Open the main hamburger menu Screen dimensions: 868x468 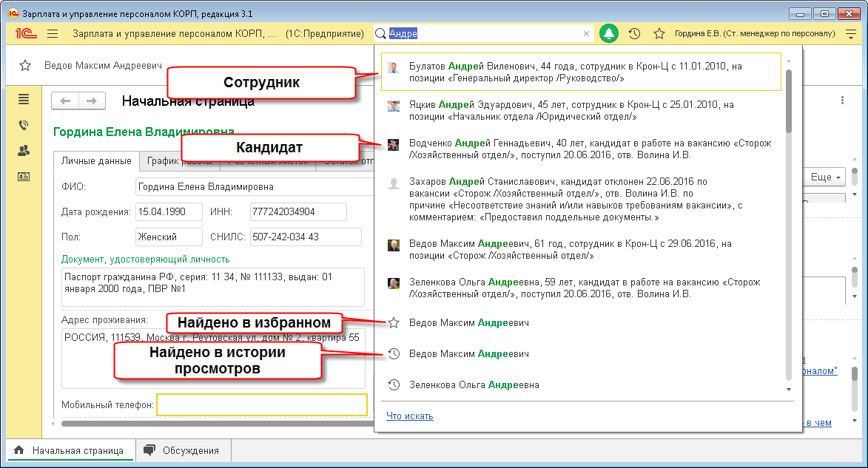[53, 34]
